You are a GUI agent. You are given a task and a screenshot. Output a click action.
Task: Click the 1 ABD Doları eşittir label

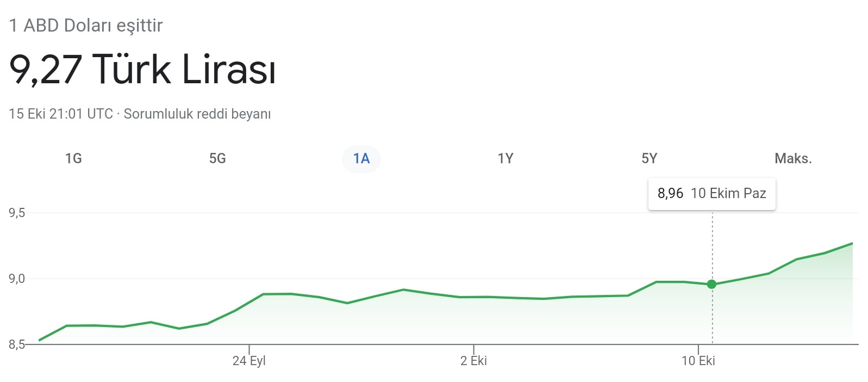pyautogui.click(x=86, y=24)
